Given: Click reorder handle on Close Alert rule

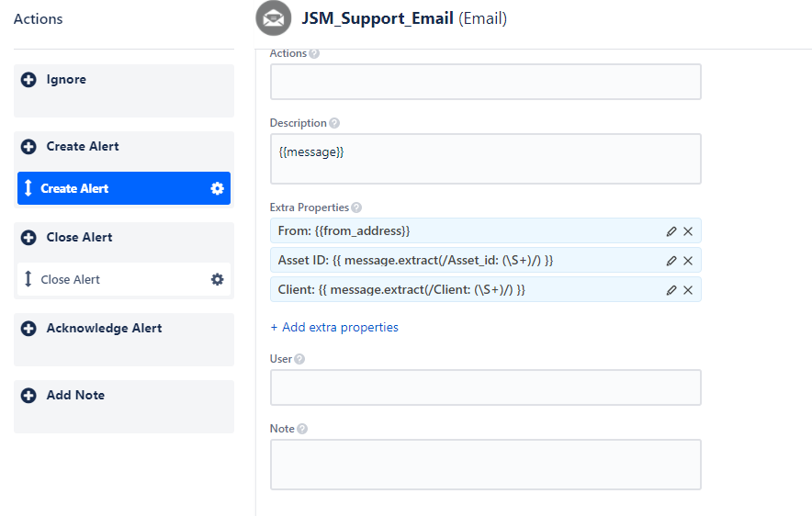Looking at the screenshot, I should (x=28, y=279).
